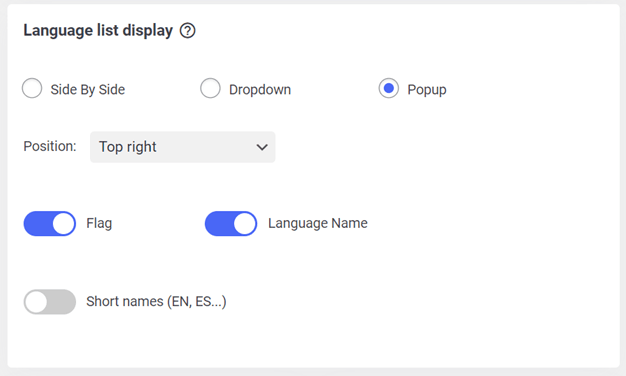Screen dimensions: 626x376
Task: Click the Side By Side label text
Action: click(88, 89)
